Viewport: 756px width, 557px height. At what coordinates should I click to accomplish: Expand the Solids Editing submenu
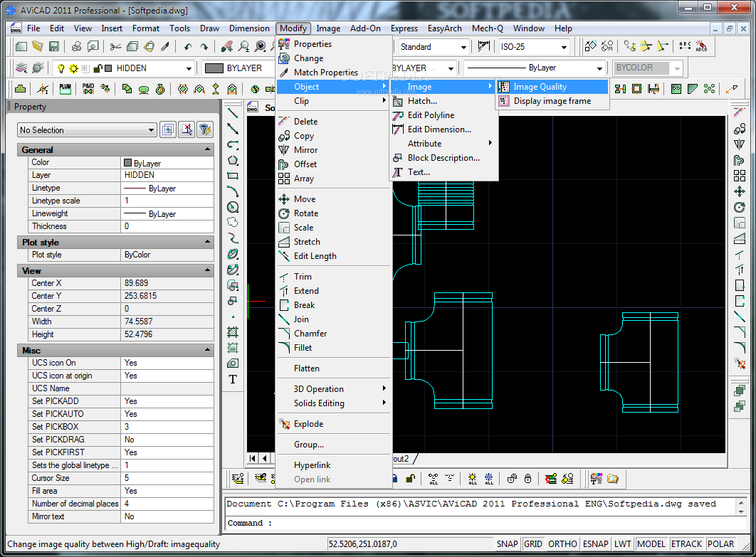(x=334, y=403)
